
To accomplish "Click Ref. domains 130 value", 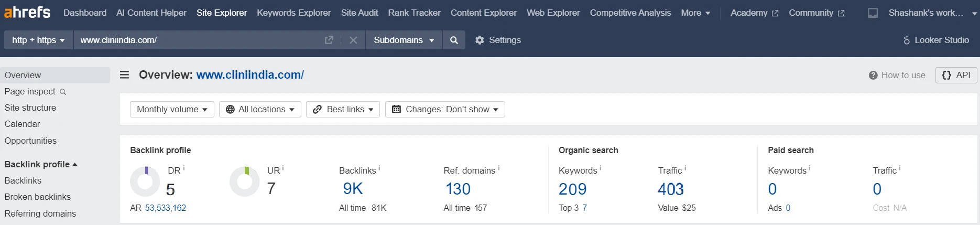I will coord(458,189).
